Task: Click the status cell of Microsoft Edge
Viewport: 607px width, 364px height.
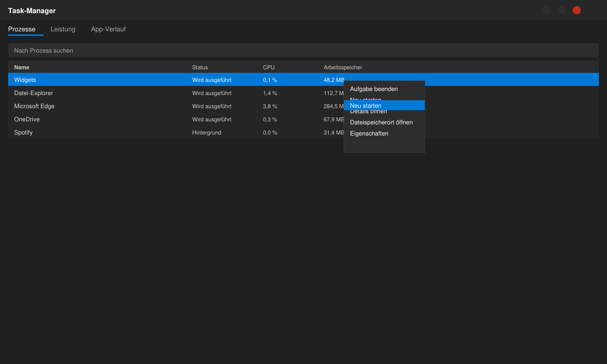Action: pos(211,106)
